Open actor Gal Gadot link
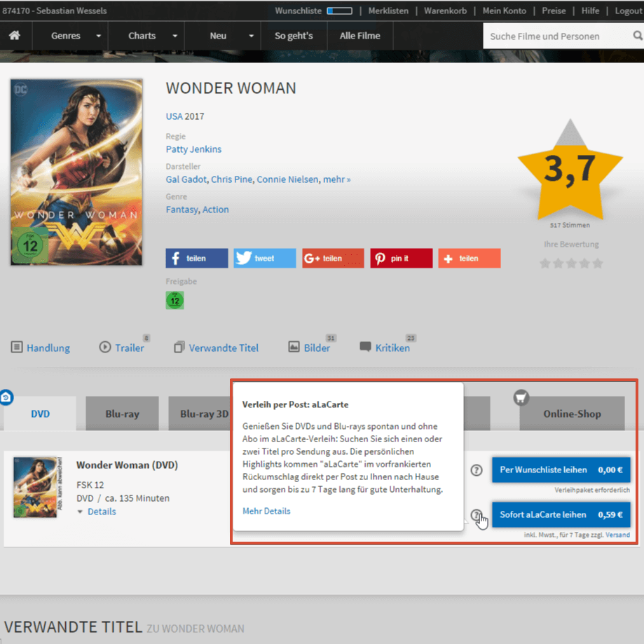This screenshot has height=644, width=644. (186, 179)
